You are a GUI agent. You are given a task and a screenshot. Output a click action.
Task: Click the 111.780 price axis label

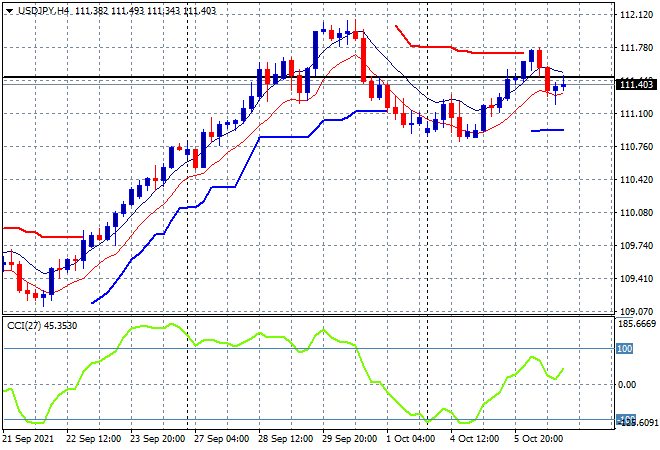[x=636, y=48]
